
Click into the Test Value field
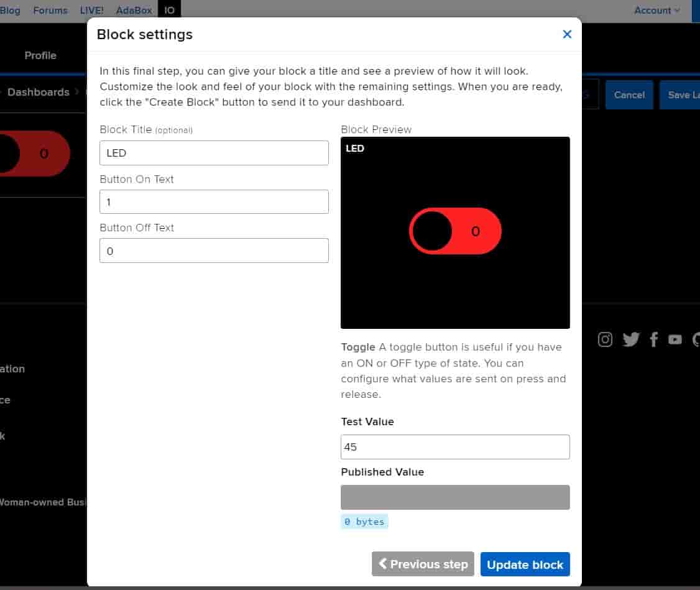455,447
